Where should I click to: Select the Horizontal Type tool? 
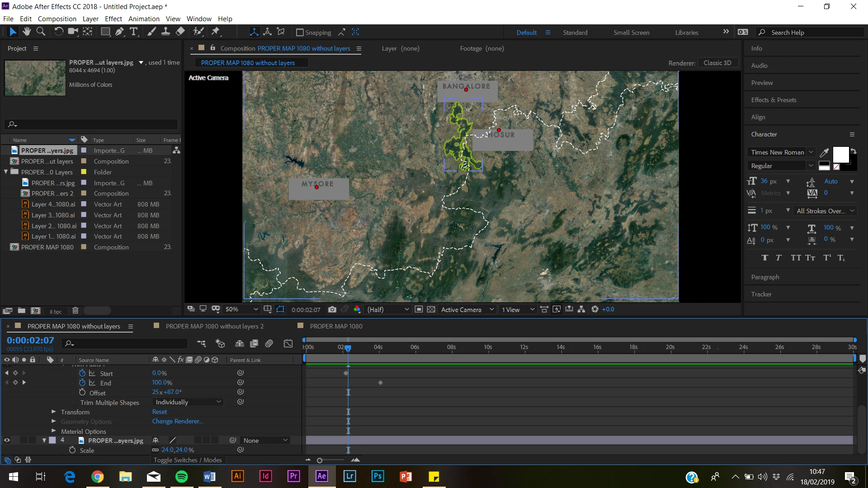pos(134,32)
